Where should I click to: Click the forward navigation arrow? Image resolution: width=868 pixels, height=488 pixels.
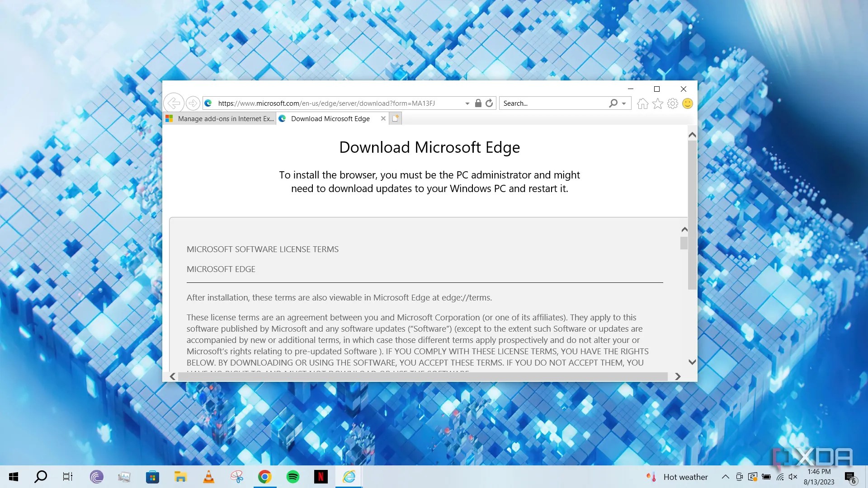[x=193, y=103]
